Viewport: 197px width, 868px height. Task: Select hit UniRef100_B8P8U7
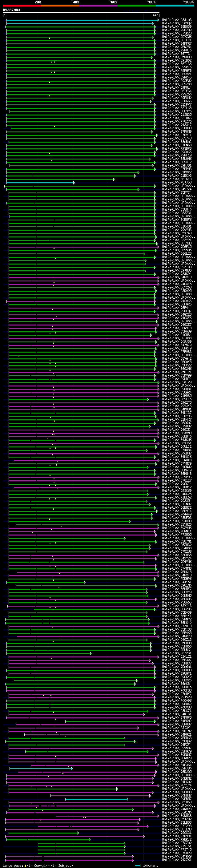click(x=177, y=725)
